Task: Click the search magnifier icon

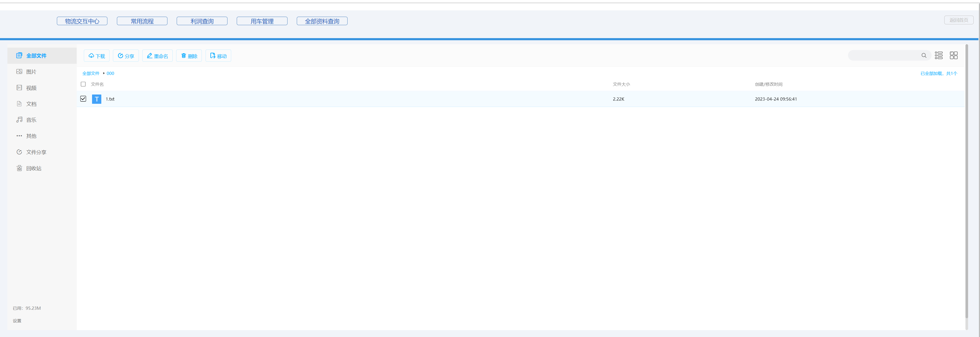Action: tap(924, 56)
